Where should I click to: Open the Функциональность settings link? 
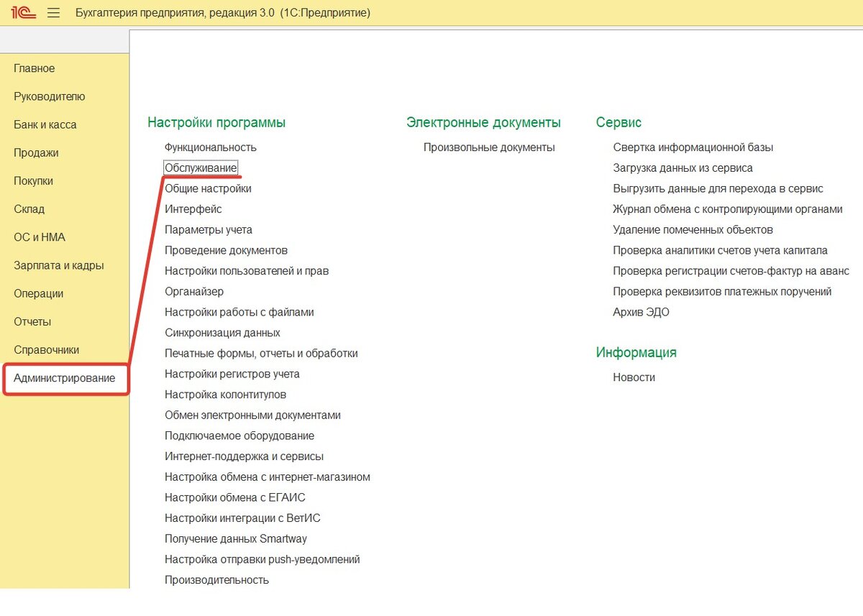tap(211, 147)
